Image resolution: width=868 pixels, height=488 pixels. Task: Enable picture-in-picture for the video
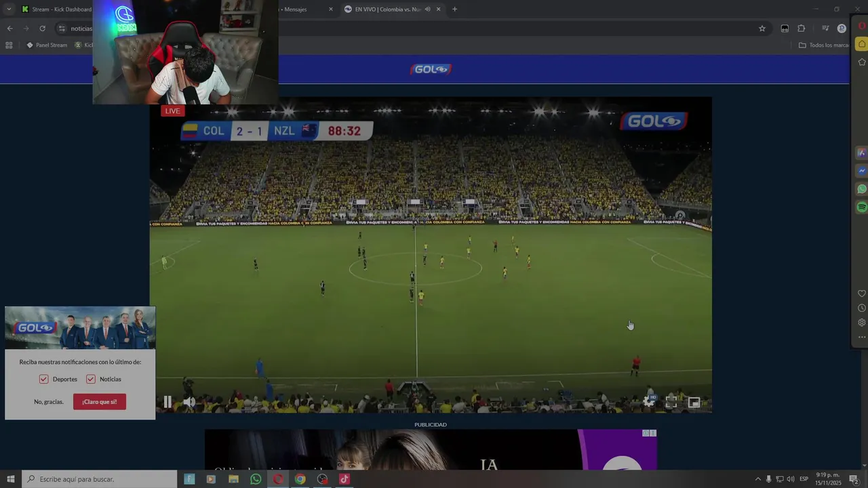[694, 402]
